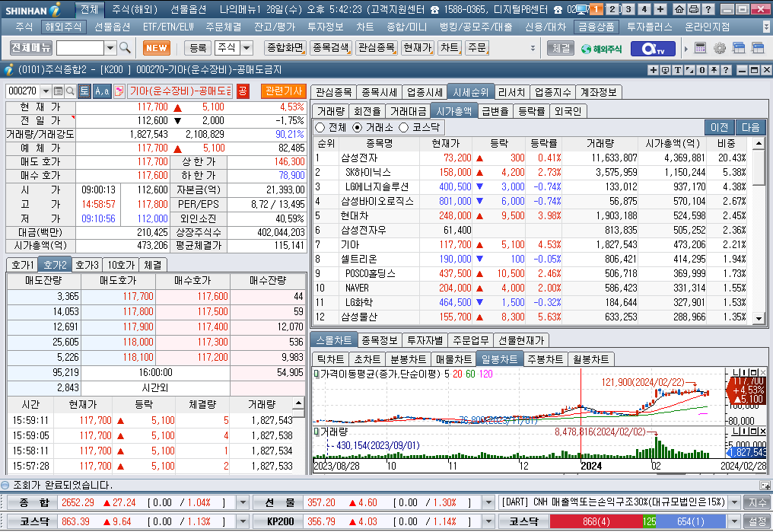Viewport: 773px width, 532px height.
Task: Switch to the 시가총액 ranking tab
Action: click(453, 111)
